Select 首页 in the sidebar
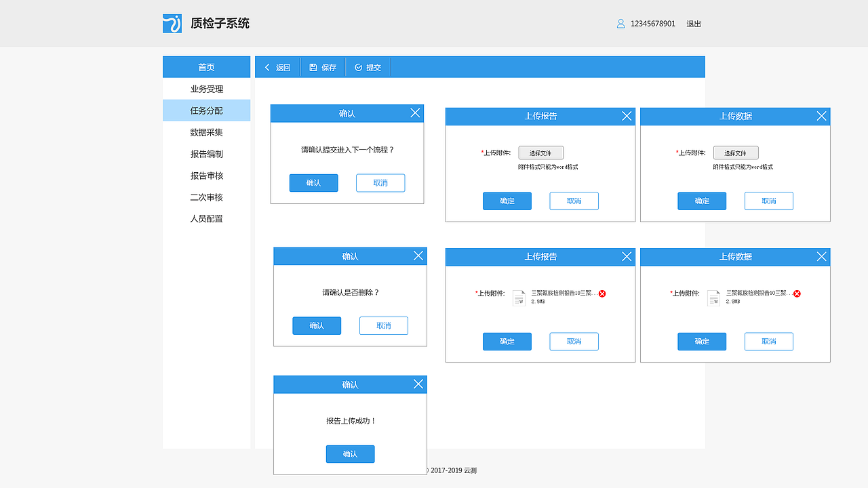This screenshot has height=488, width=868. pos(206,66)
